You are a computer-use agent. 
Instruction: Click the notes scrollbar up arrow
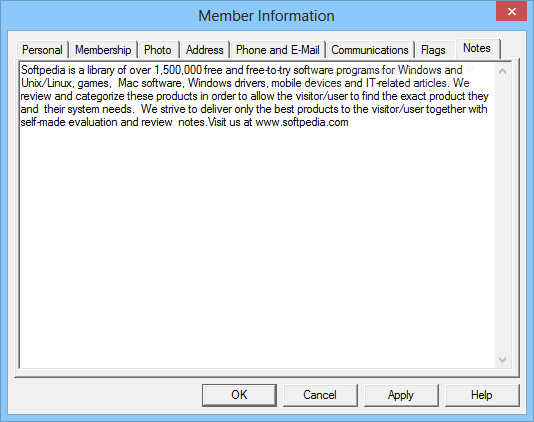coord(502,71)
